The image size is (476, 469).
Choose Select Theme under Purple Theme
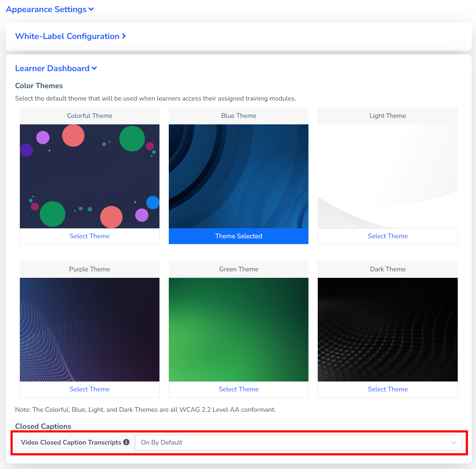click(x=90, y=389)
